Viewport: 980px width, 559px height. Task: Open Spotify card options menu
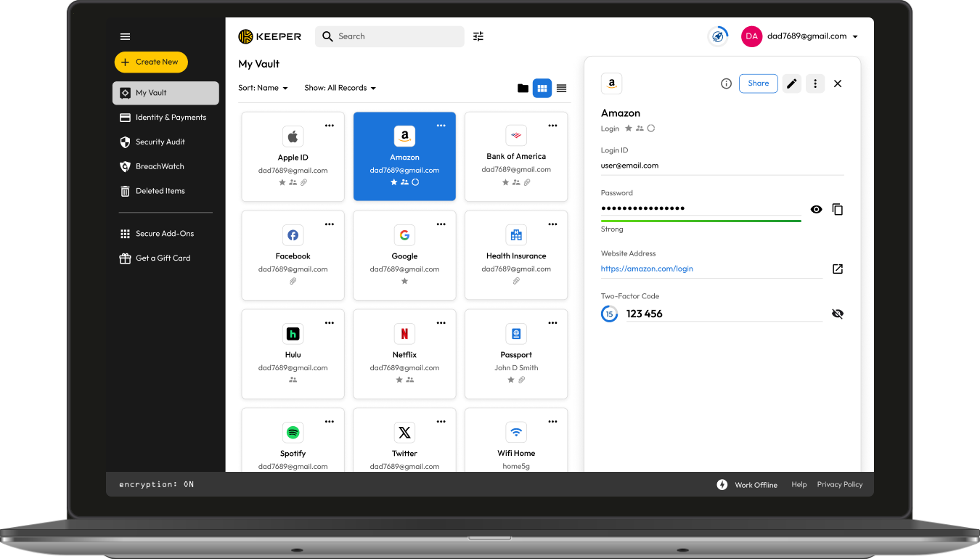(330, 422)
